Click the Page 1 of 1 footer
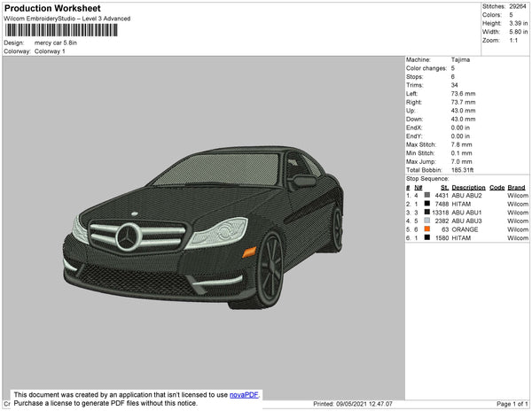Image resolution: width=532 pixels, height=411 pixels. coord(512,404)
